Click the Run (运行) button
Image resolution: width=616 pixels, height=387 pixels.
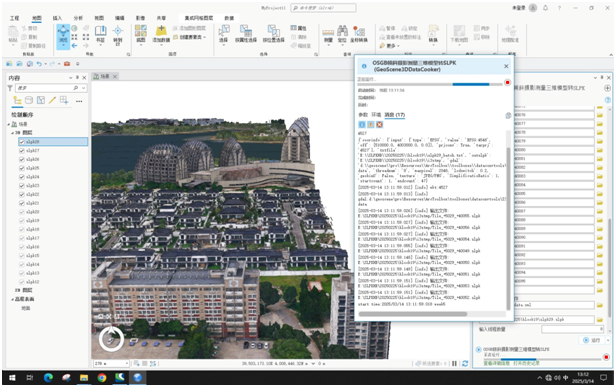click(x=592, y=340)
